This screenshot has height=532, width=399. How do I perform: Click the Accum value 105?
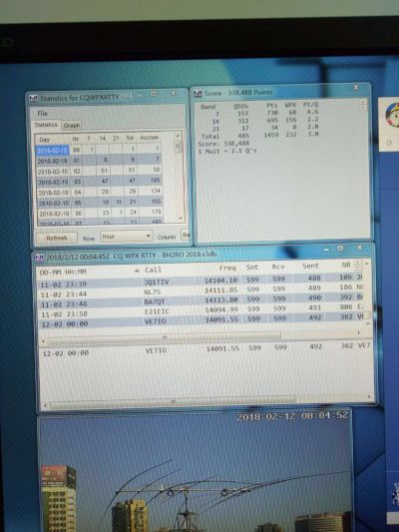156,180
